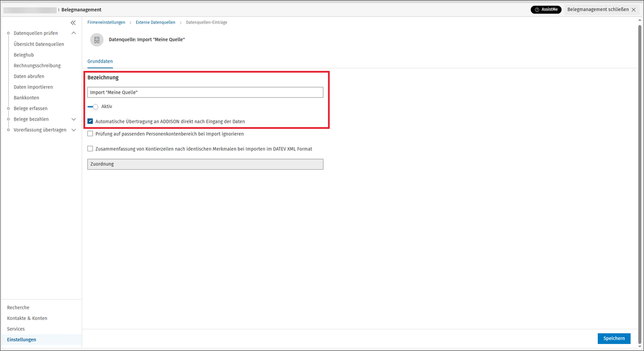644x351 pixels.
Task: Click the Zuordnung field
Action: tap(205, 164)
